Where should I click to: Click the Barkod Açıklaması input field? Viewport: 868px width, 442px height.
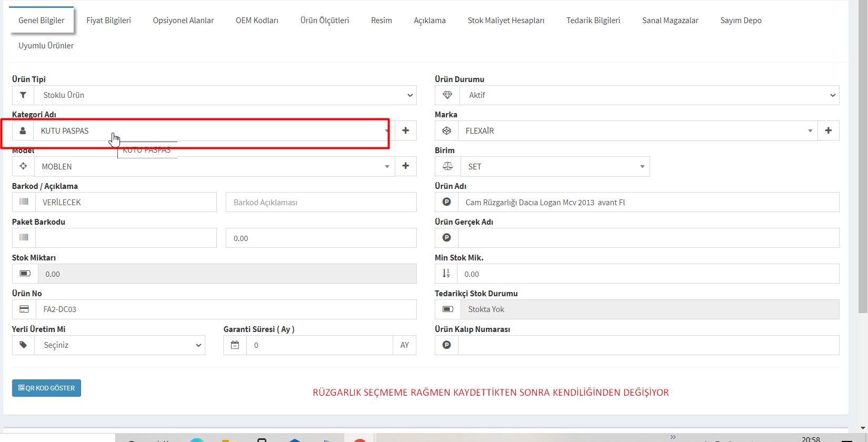321,202
